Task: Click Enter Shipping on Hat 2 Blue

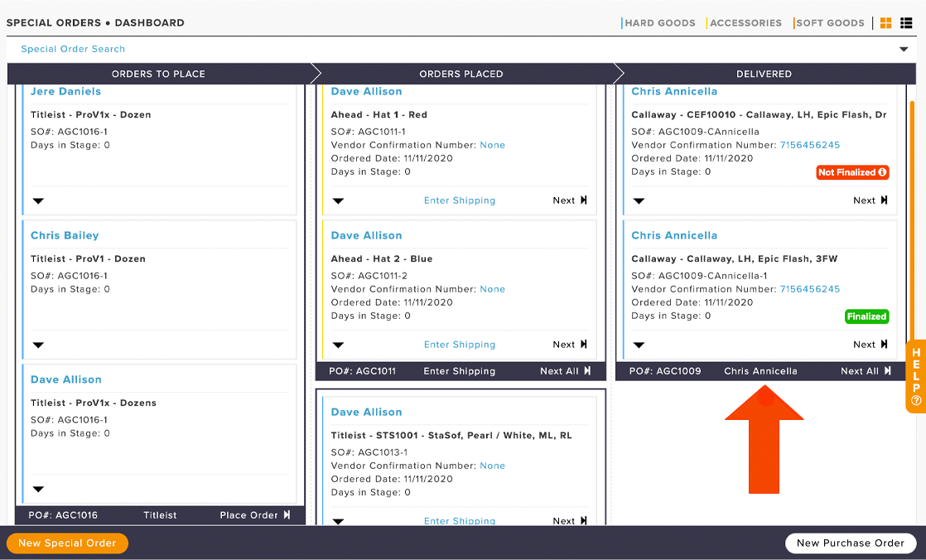Action: [x=460, y=345]
